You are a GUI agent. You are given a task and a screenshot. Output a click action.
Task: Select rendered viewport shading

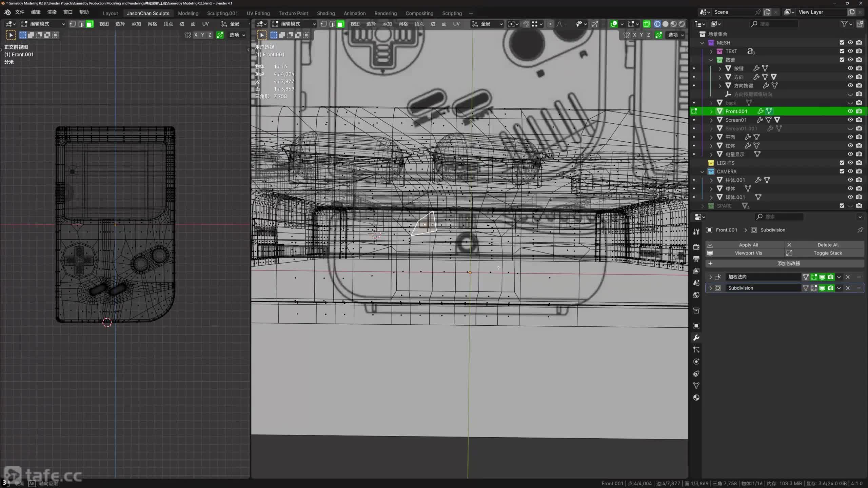click(x=682, y=24)
